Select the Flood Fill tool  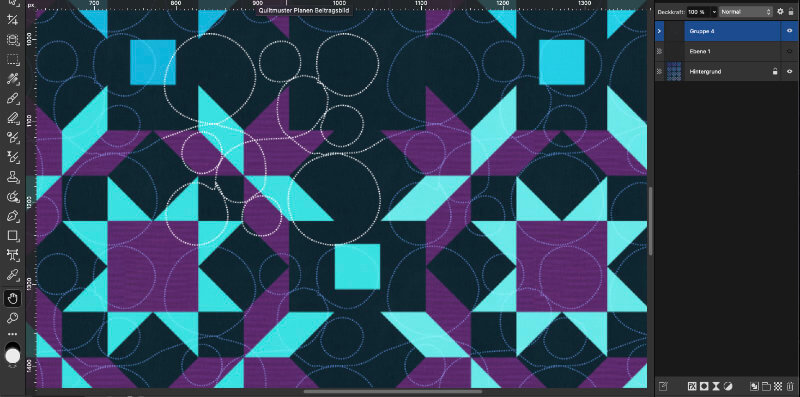(12, 79)
